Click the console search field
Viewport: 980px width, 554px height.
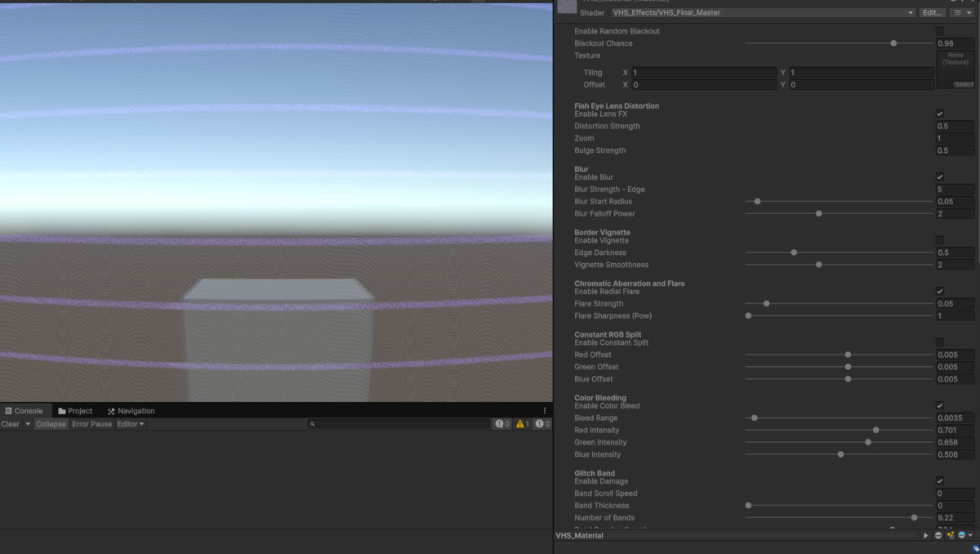point(399,424)
